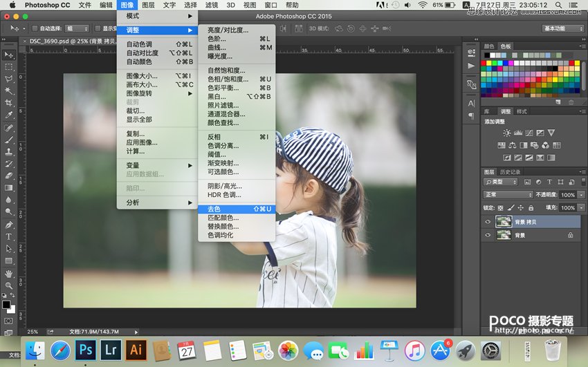Select the Hand tool
Image resolution: width=588 pixels, height=367 pixels.
(8, 274)
